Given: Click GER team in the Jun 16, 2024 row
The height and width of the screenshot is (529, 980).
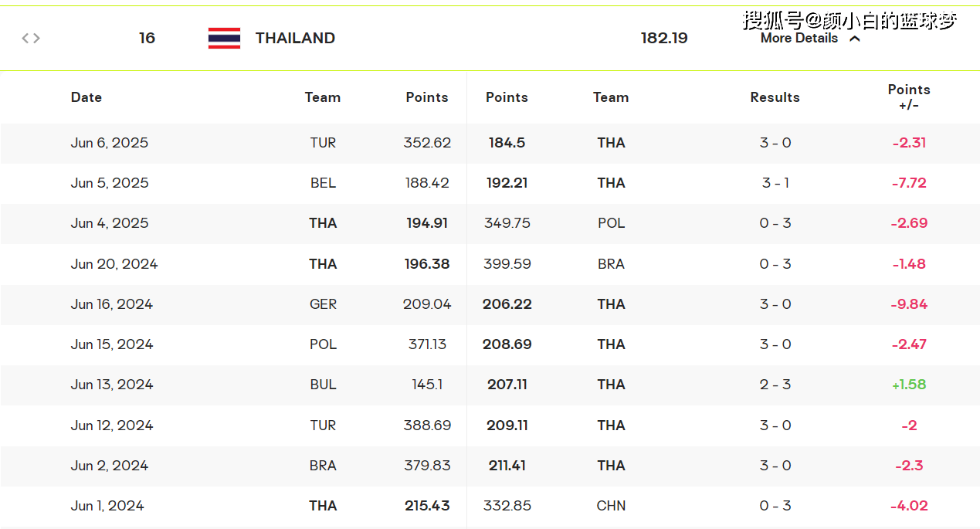Looking at the screenshot, I should (x=323, y=304).
